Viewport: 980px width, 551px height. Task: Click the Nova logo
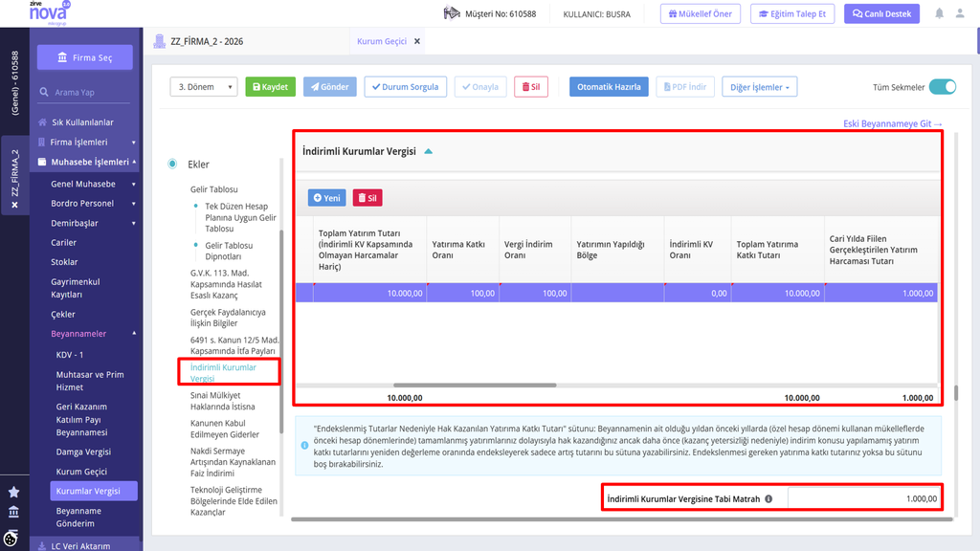point(50,13)
